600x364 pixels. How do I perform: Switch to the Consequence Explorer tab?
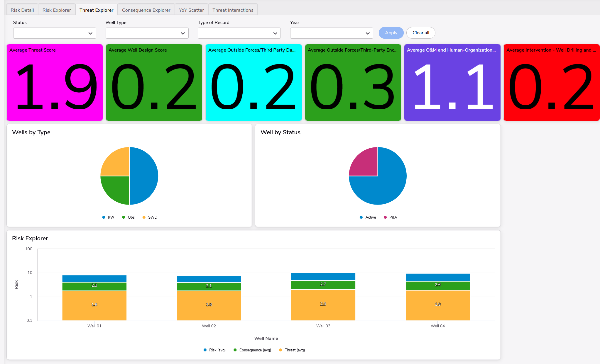tap(146, 10)
